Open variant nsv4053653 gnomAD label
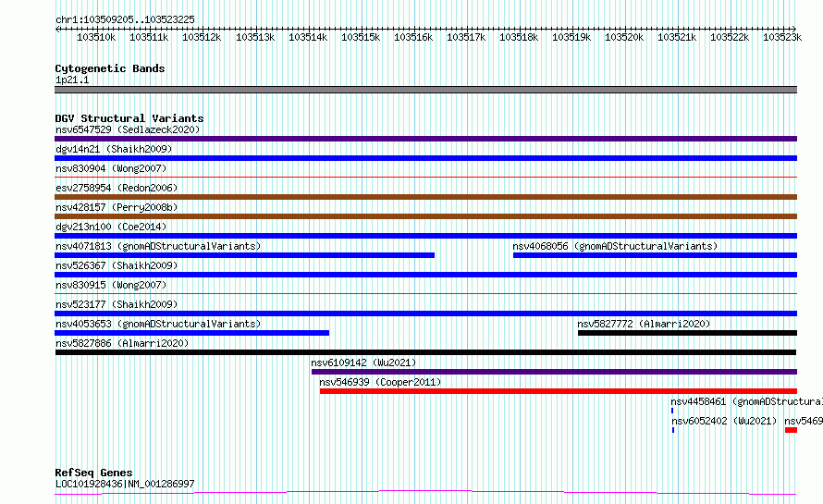Viewport: 823px width, 504px height. (x=158, y=324)
